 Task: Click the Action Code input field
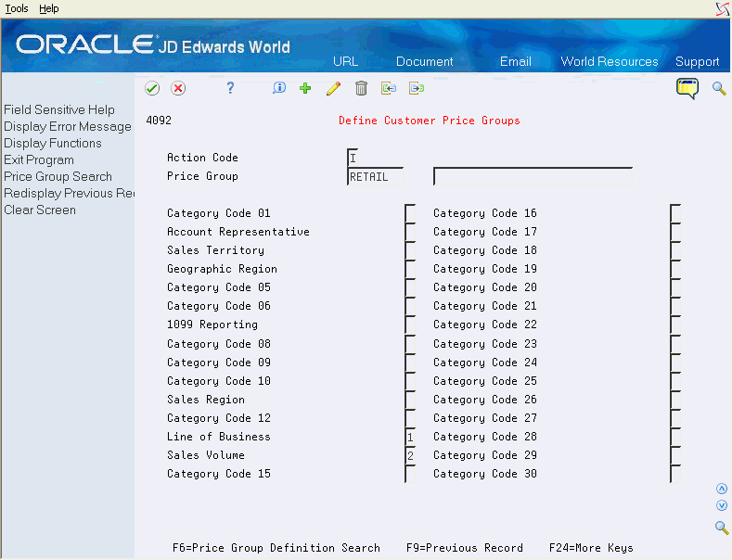point(353,158)
